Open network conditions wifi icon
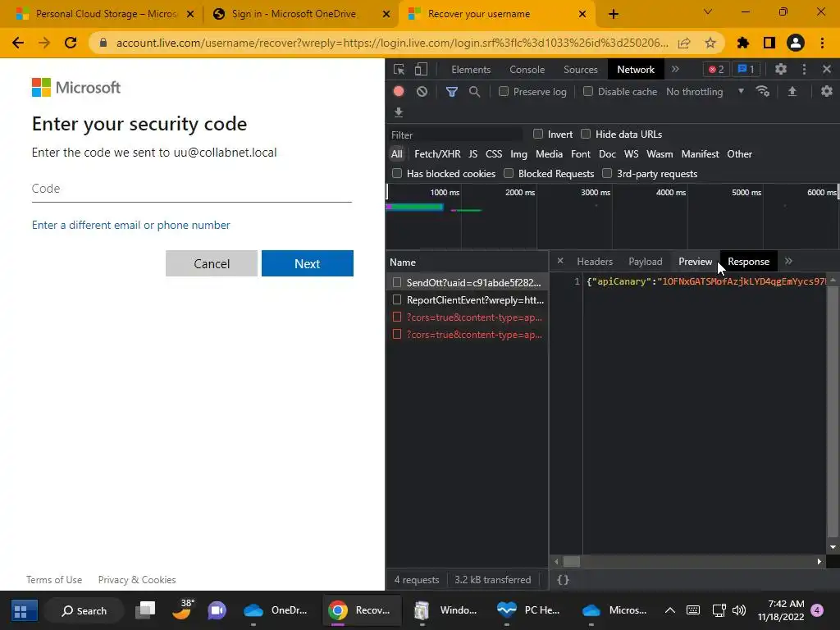Screen dimensions: 840x630 (x=763, y=92)
